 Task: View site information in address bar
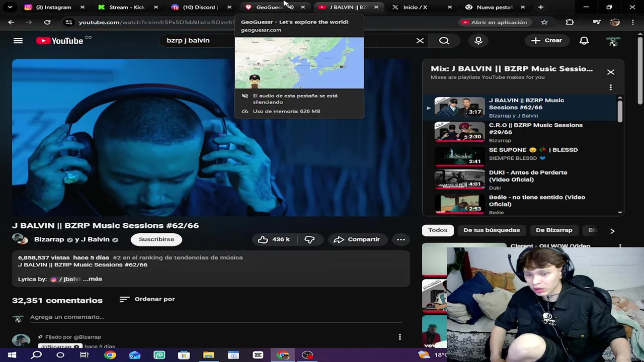point(69,22)
